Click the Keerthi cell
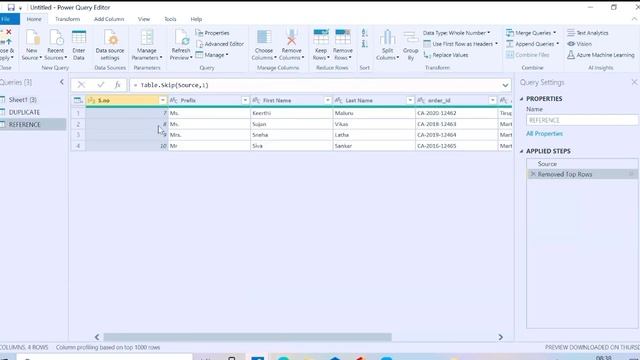This screenshot has height=360, width=640. [291, 113]
